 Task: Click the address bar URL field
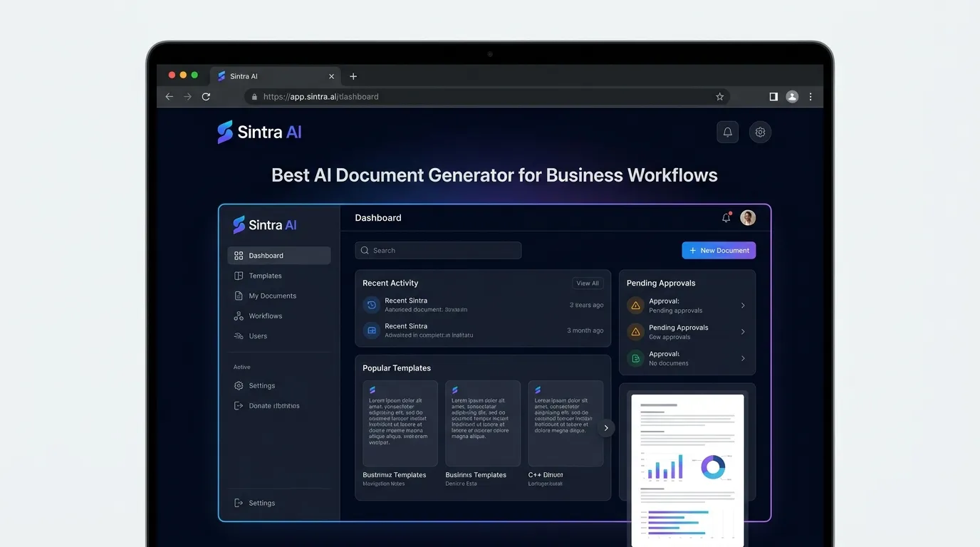[x=488, y=97]
